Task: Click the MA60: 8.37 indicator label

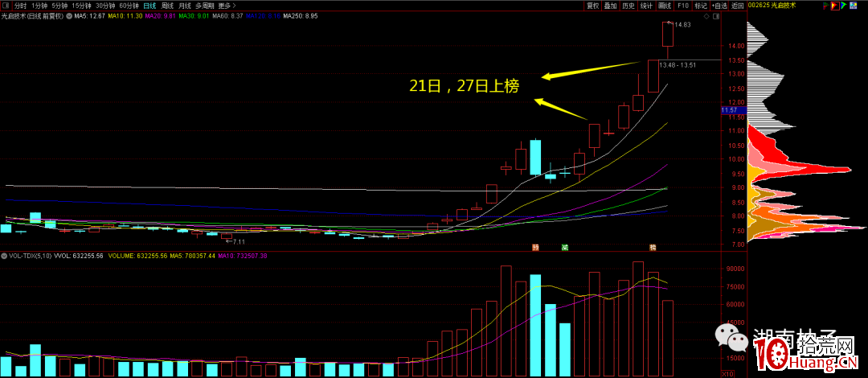Action: coord(227,16)
